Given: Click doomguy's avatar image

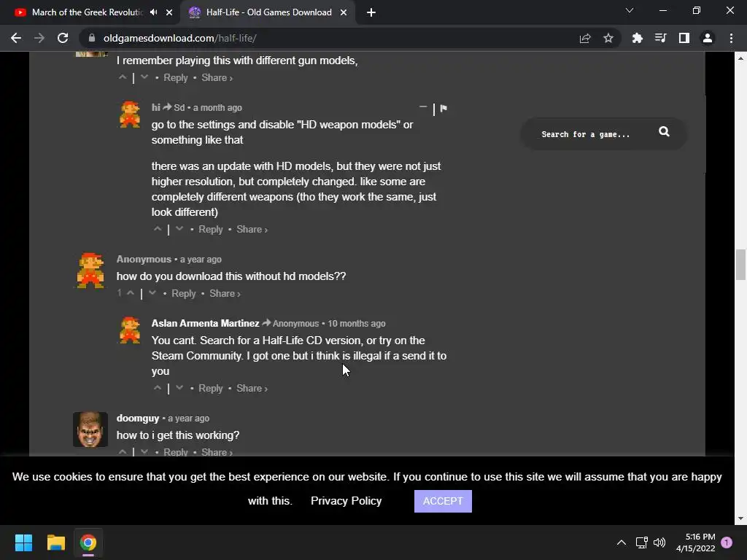Looking at the screenshot, I should (90, 429).
